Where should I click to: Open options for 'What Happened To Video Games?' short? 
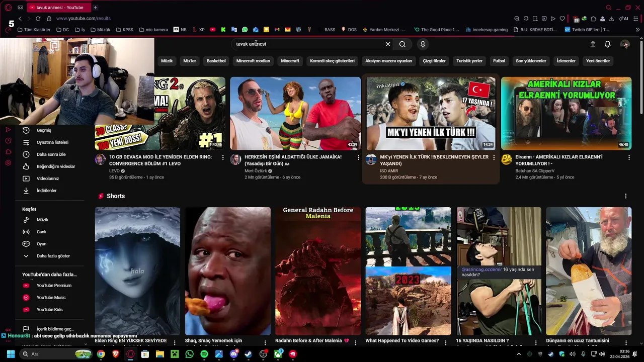tap(446, 342)
